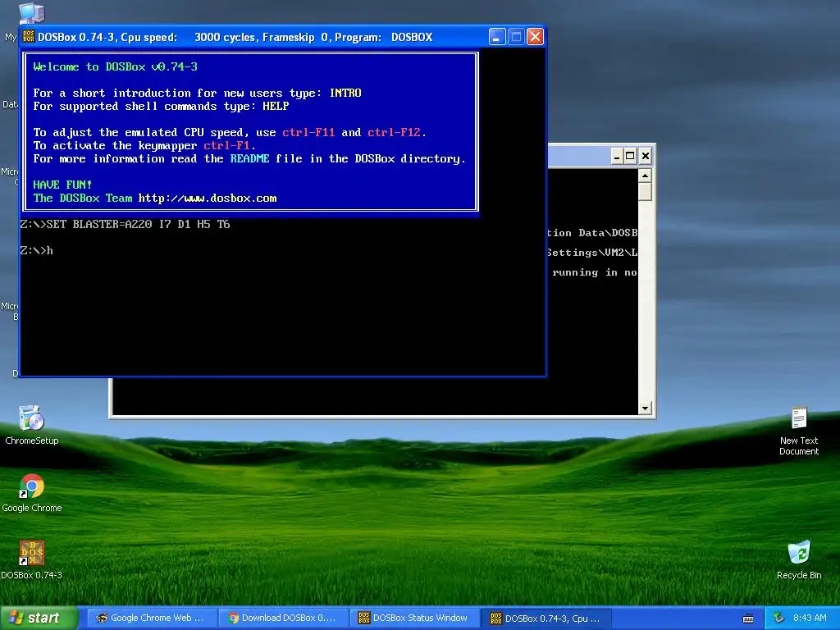Click 'Settings\VM2\L' Status Window text

592,253
